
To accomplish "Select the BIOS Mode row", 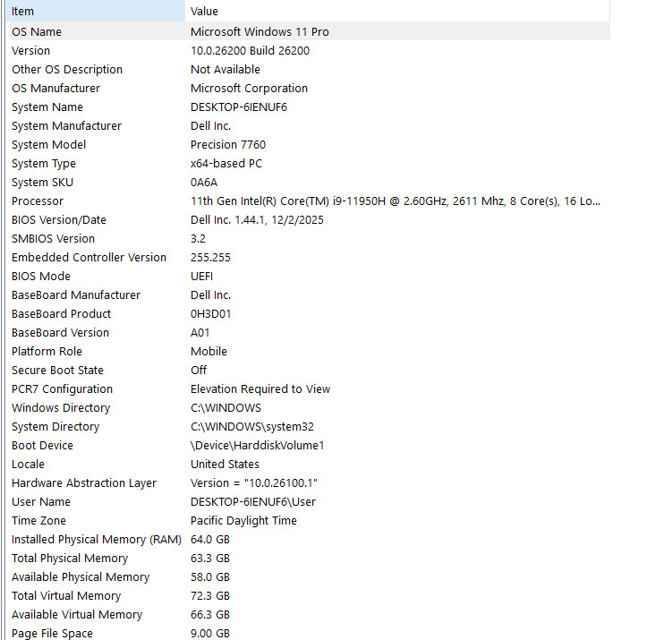I will (310, 277).
